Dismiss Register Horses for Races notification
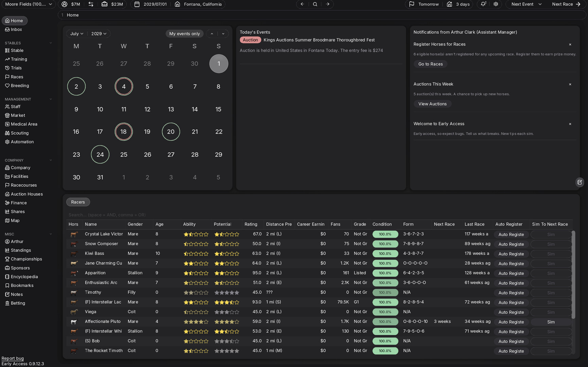This screenshot has width=588, height=367. [570, 45]
